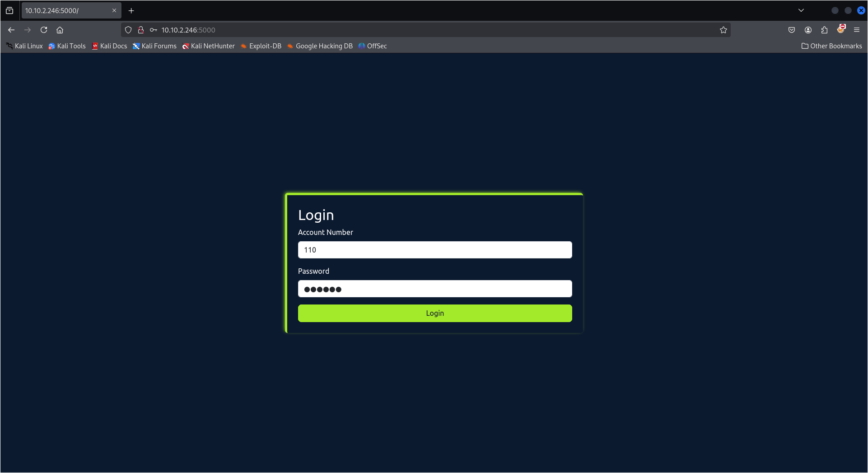Open the Kali Docs bookmark

109,46
